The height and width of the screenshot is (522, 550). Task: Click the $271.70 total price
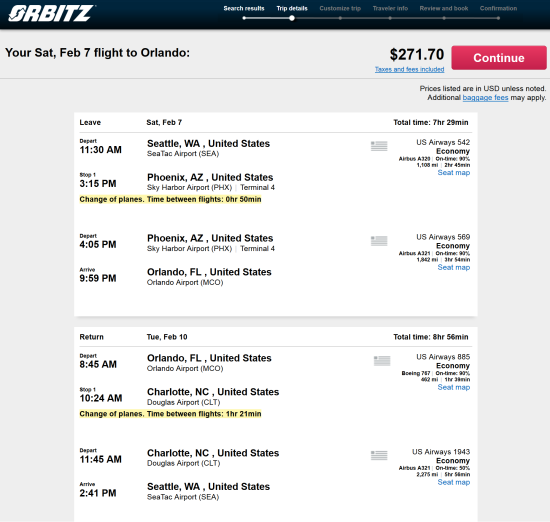pyautogui.click(x=417, y=54)
